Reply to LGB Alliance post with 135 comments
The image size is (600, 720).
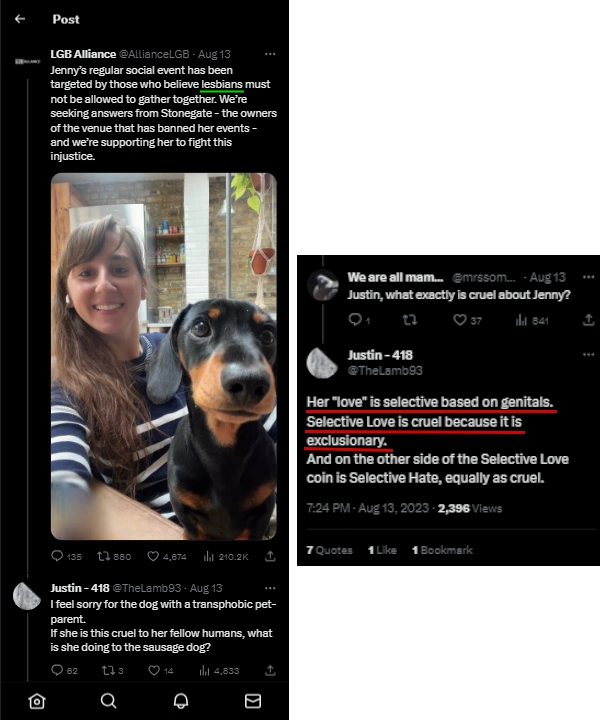[x=66, y=557]
